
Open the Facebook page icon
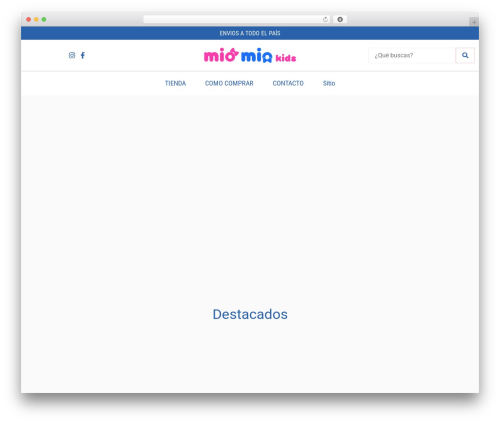[x=83, y=55]
